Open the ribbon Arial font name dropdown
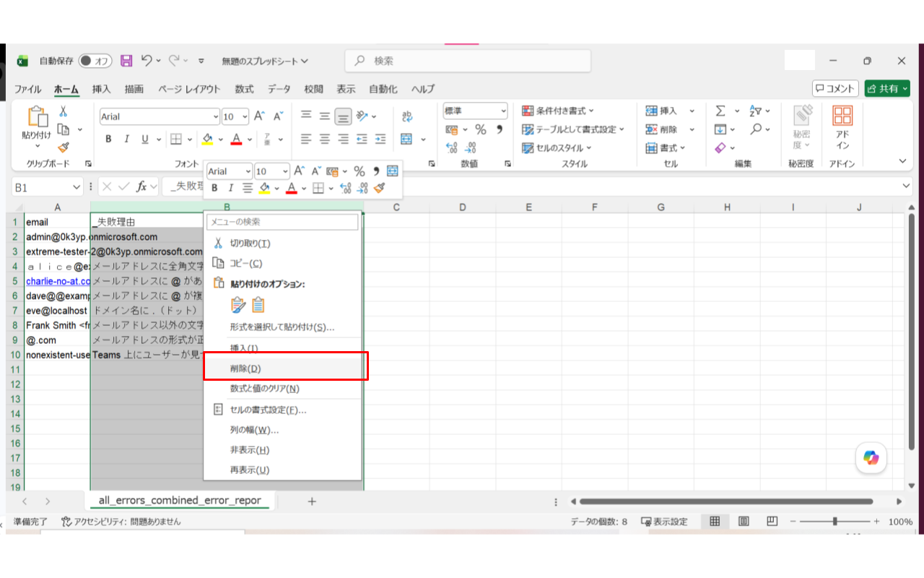Viewport: 924px width, 578px height. (x=215, y=117)
